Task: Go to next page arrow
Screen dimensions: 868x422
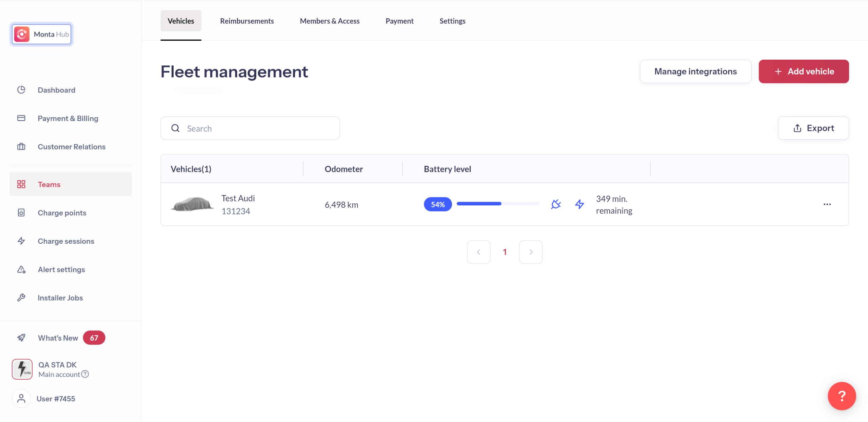Action: [531, 252]
